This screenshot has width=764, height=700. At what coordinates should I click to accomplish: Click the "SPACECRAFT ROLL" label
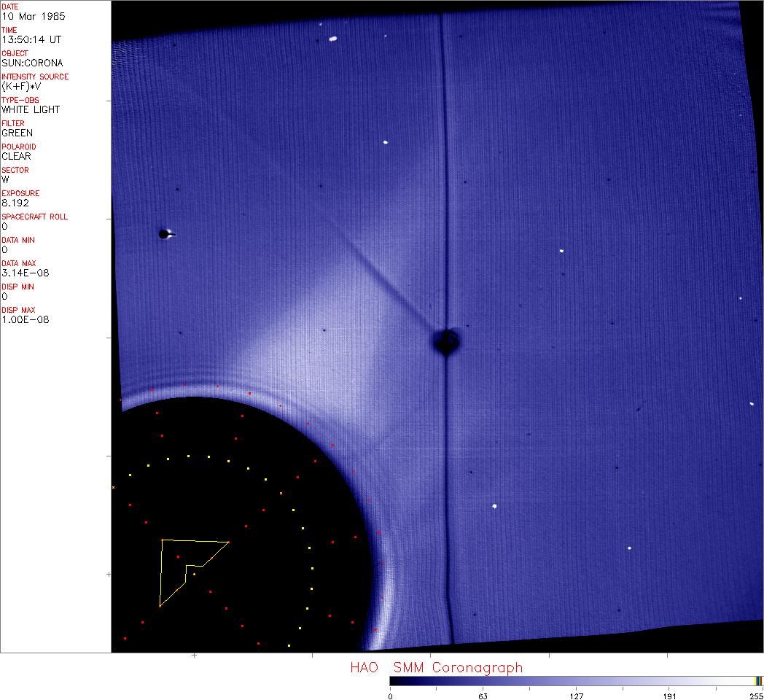[x=34, y=217]
